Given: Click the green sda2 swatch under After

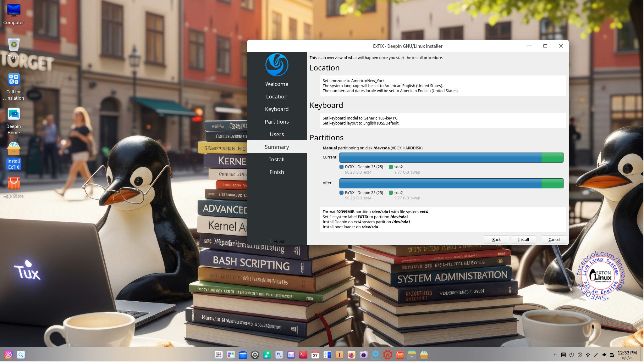Looking at the screenshot, I should pos(391,193).
